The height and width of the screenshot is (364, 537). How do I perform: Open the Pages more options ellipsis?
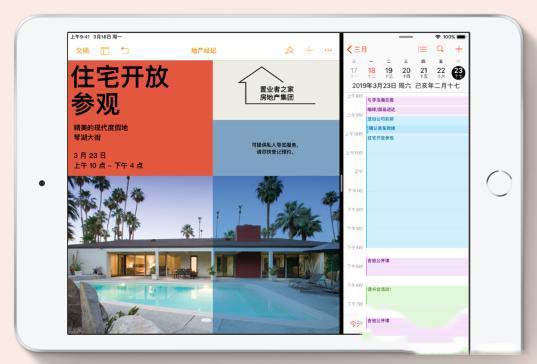(328, 51)
